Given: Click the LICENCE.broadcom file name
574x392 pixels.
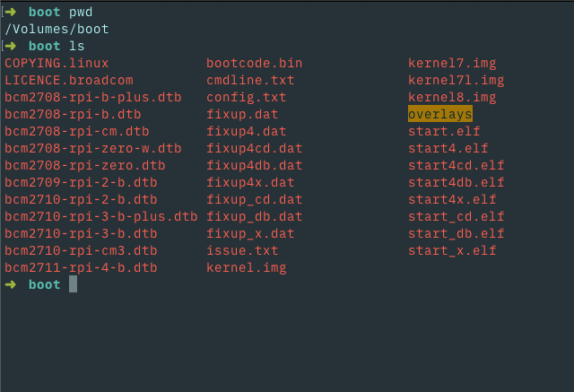Looking at the screenshot, I should [x=69, y=80].
